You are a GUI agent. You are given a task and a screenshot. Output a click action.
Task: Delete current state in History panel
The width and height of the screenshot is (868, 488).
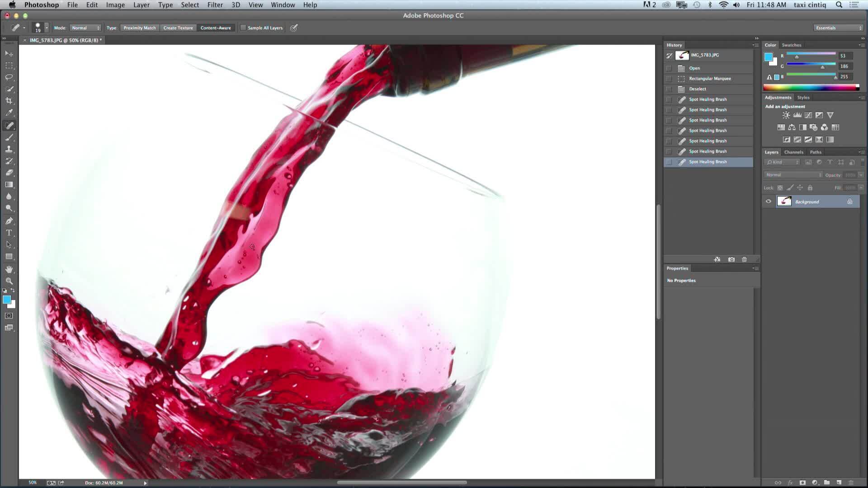click(x=744, y=259)
